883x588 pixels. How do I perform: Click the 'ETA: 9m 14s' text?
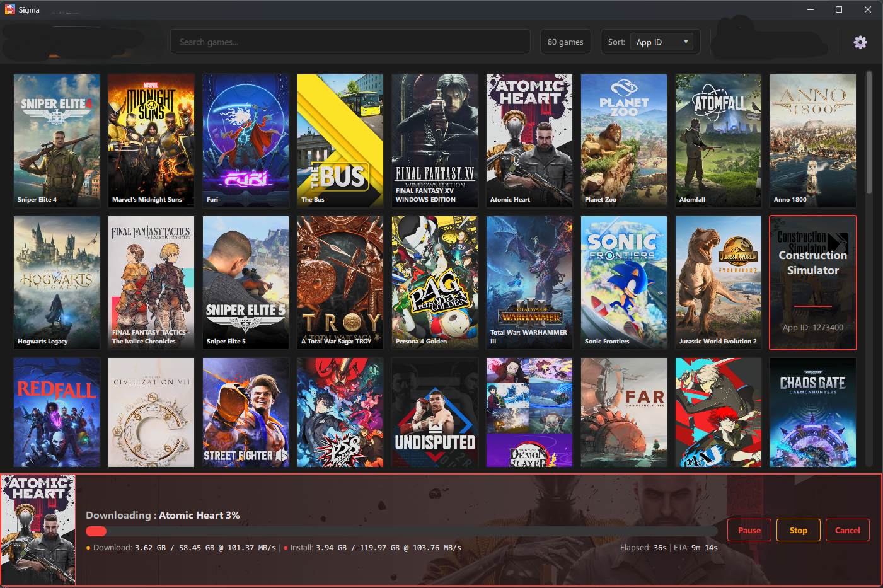coord(696,548)
